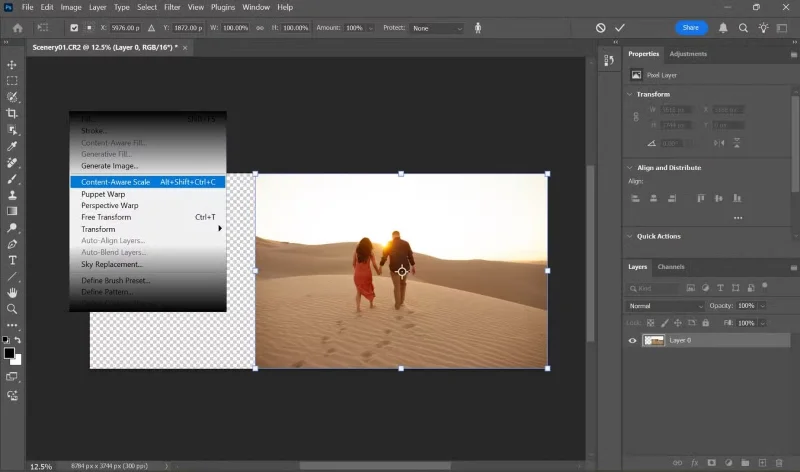Open the search magnifier in the top bar

click(x=743, y=28)
